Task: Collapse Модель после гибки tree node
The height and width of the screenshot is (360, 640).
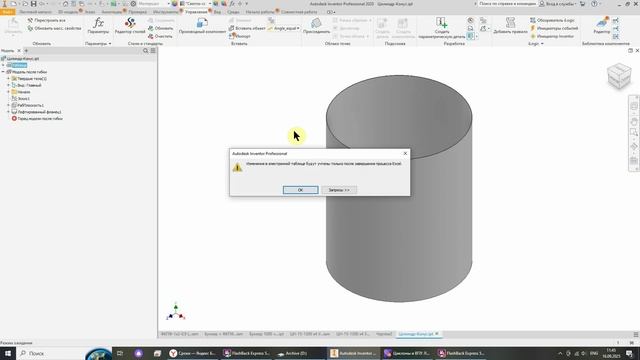Action: click(x=3, y=72)
